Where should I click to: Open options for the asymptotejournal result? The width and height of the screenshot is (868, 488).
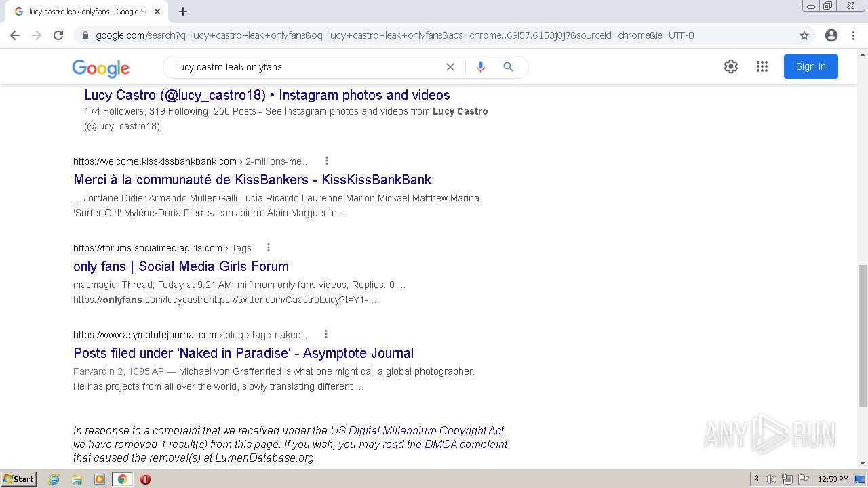tap(326, 334)
